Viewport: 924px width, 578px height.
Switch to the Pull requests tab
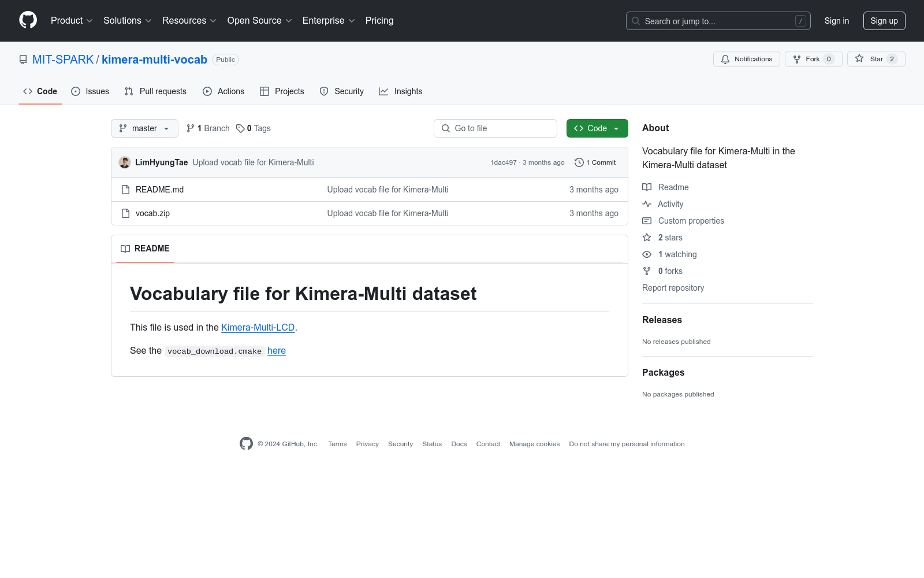pyautogui.click(x=155, y=91)
